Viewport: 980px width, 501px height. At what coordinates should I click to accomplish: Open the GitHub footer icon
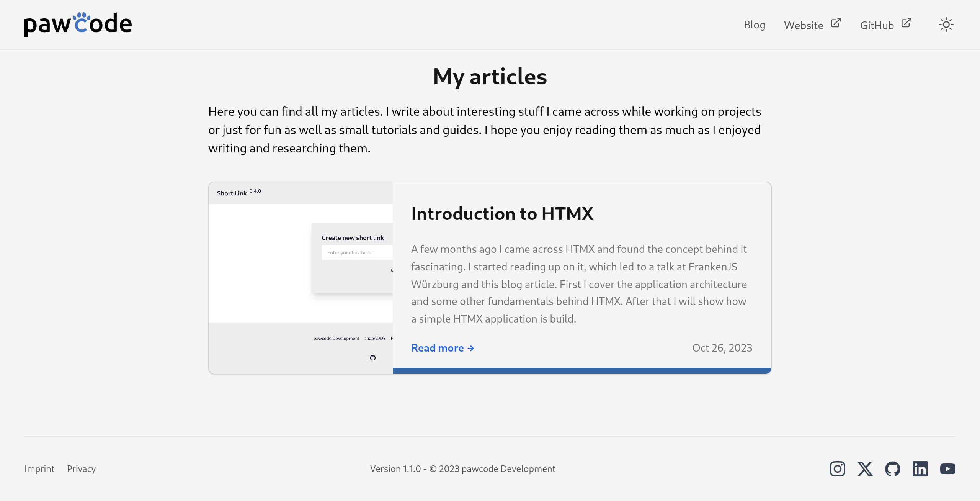[x=892, y=469]
